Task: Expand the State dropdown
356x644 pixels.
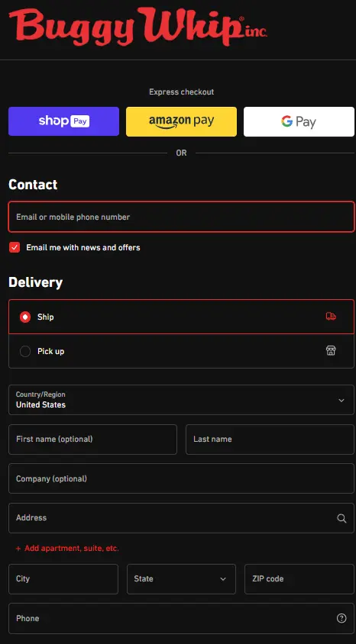Action: click(x=181, y=578)
